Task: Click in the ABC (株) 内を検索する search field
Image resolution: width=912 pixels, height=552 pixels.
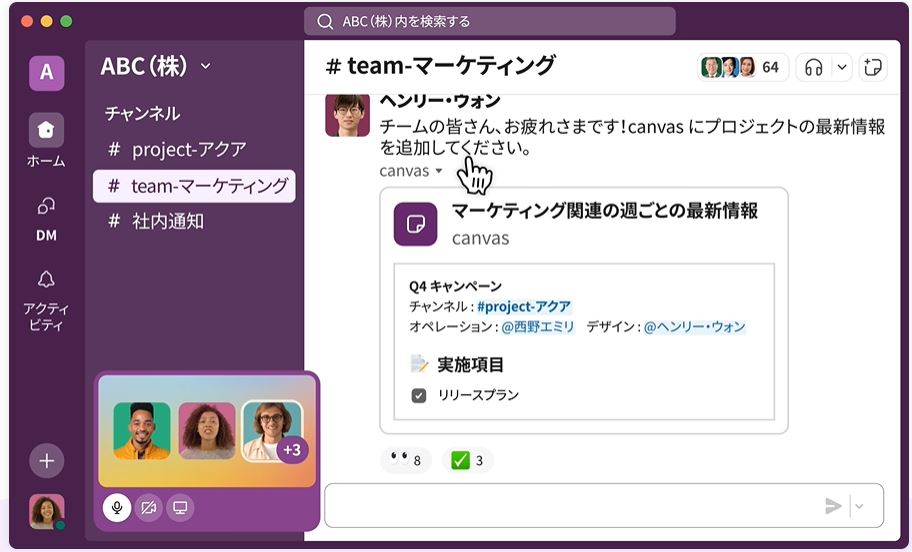Action: (x=490, y=22)
